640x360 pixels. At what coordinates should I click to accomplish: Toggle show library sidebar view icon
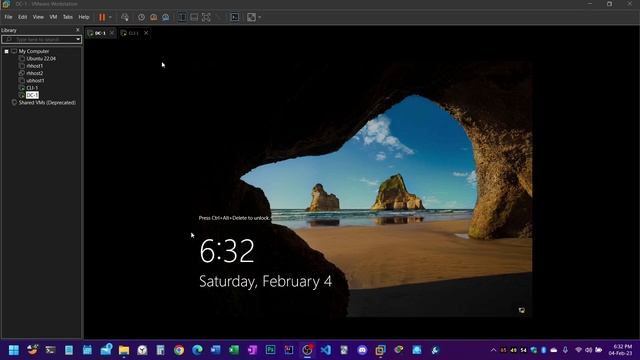(x=182, y=17)
